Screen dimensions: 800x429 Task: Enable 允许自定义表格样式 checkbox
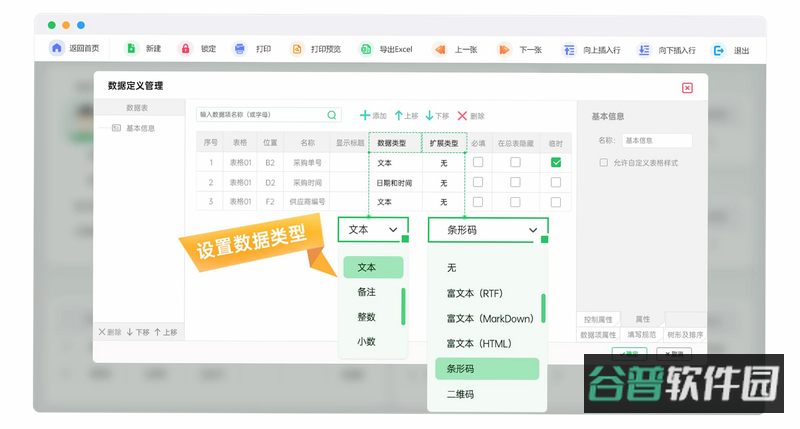(604, 163)
